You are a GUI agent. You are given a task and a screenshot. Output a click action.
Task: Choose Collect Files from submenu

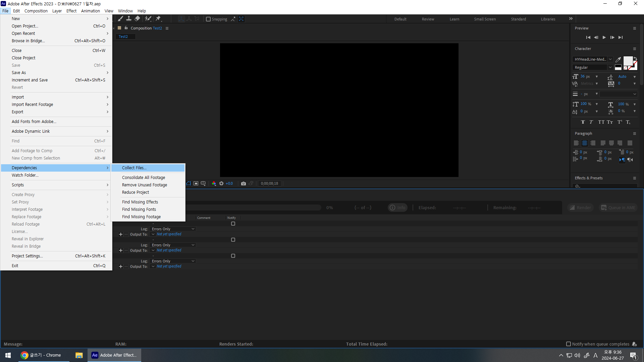coord(134,168)
